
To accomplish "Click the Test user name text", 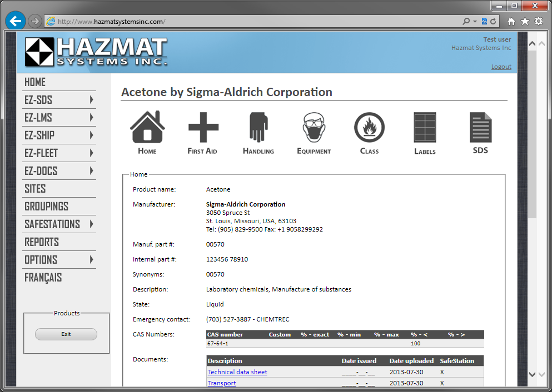I will click(497, 39).
